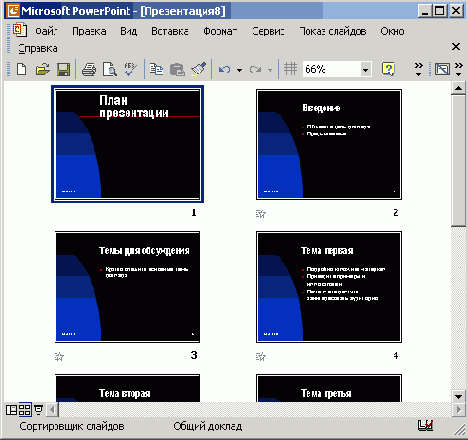Click the Help question mark button
This screenshot has width=468, height=440.
point(388,69)
